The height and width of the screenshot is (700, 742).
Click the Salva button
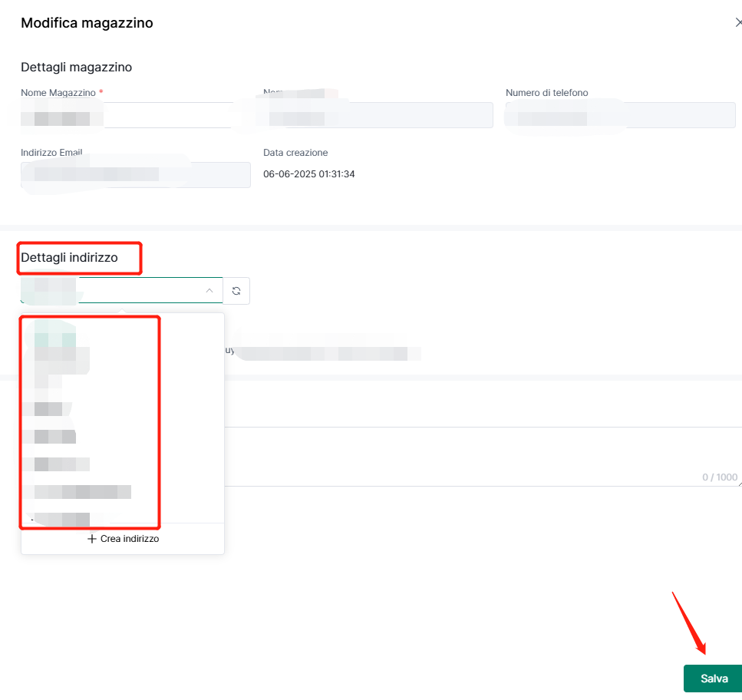pos(713,679)
